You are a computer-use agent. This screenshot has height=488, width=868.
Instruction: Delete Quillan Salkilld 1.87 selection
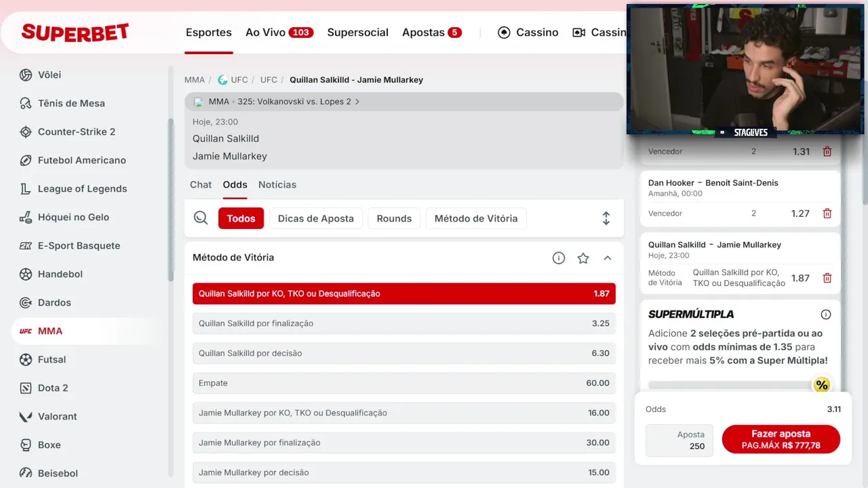[x=827, y=277]
